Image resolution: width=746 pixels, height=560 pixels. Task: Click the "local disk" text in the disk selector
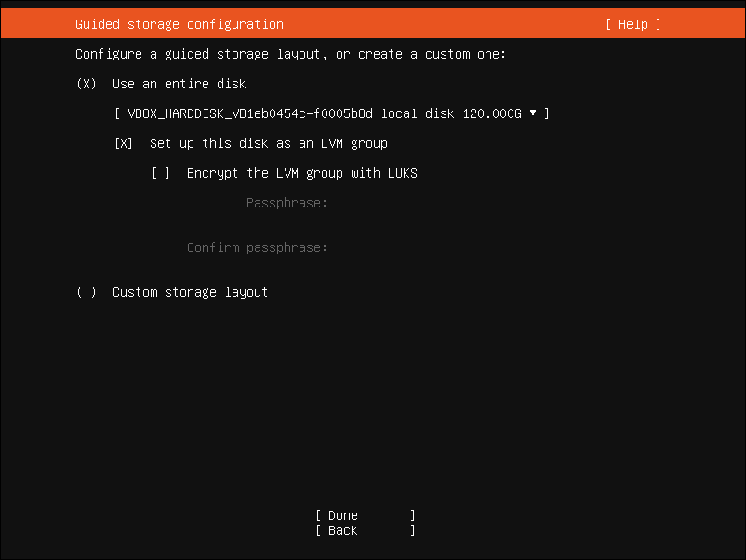[418, 113]
